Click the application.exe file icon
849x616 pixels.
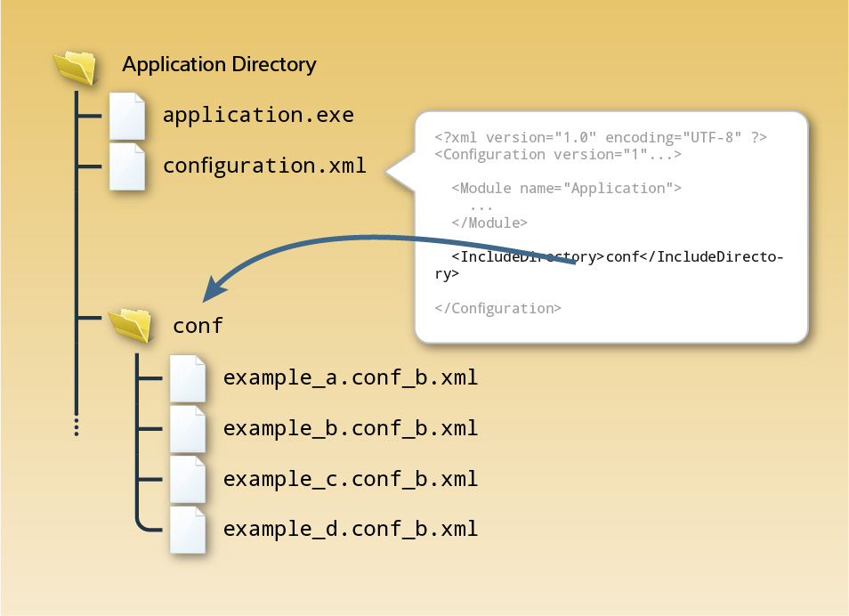(x=127, y=117)
